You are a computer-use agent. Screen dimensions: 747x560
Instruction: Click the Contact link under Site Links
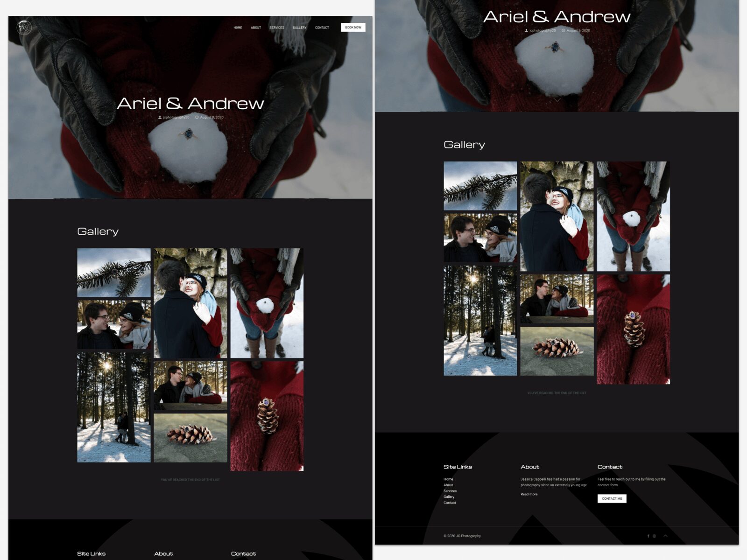(450, 503)
